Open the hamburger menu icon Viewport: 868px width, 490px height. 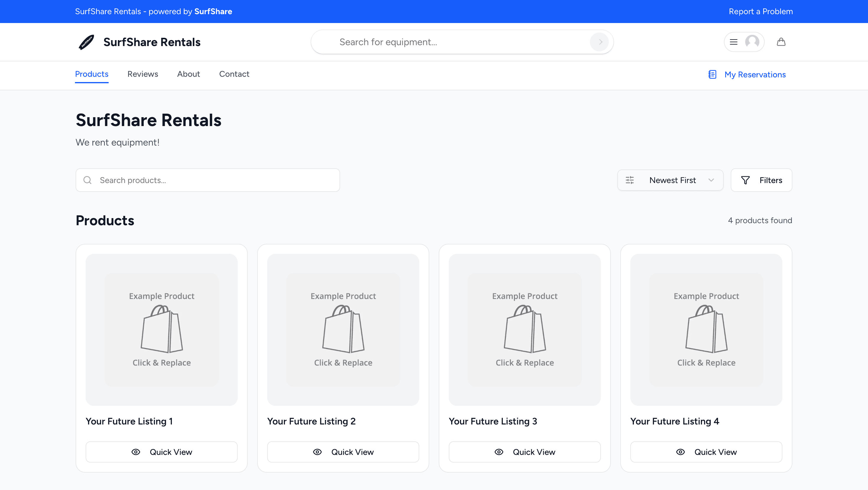pyautogui.click(x=733, y=42)
